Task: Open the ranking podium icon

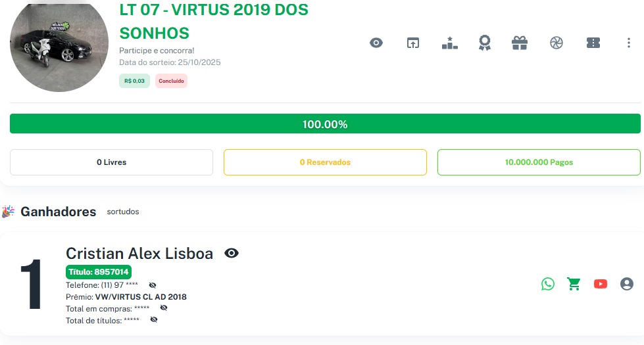Action: click(449, 43)
